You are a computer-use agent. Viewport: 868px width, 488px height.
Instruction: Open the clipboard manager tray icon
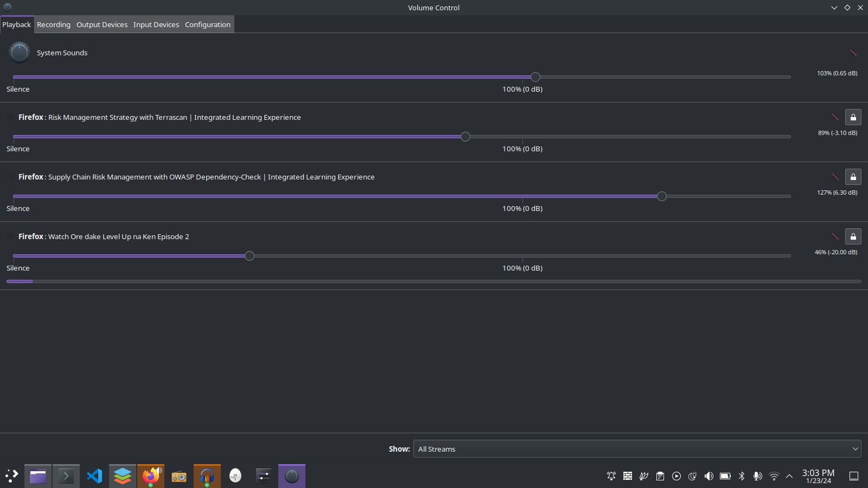(660, 476)
